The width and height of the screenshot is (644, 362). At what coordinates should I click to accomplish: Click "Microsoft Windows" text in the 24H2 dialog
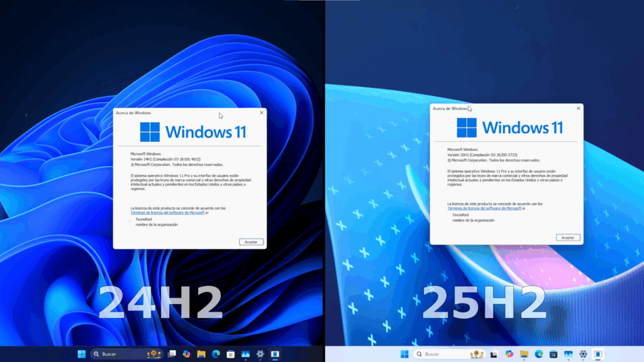click(146, 154)
